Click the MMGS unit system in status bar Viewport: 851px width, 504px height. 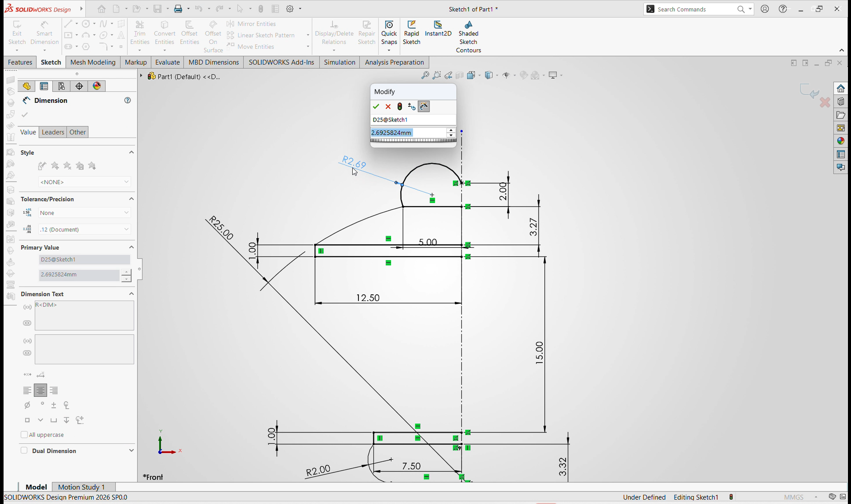(x=794, y=497)
